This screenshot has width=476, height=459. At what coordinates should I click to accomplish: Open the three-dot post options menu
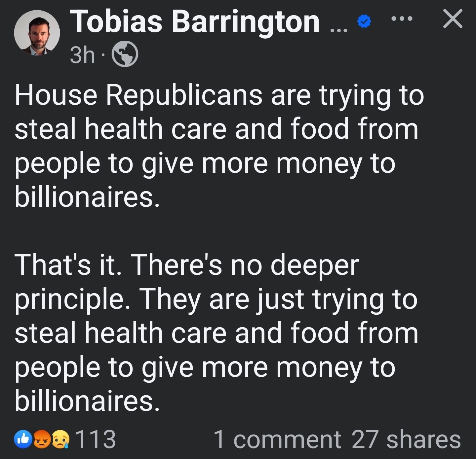click(402, 19)
